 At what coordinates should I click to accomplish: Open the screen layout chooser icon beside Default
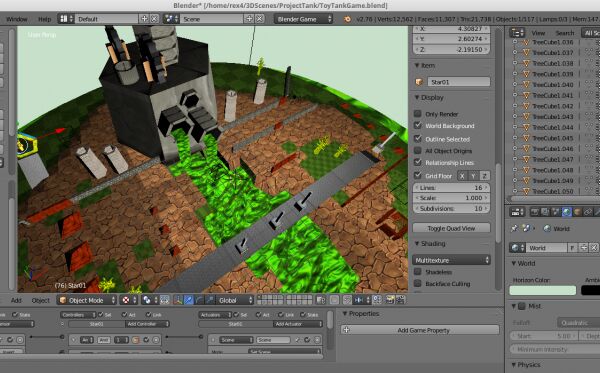tap(66, 19)
